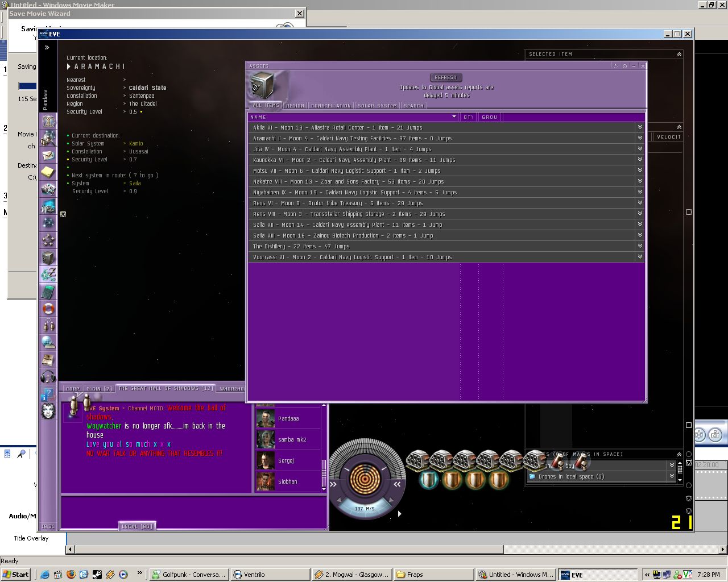Switch to the Region tab in Assets
This screenshot has height=582, width=728.
pos(295,106)
